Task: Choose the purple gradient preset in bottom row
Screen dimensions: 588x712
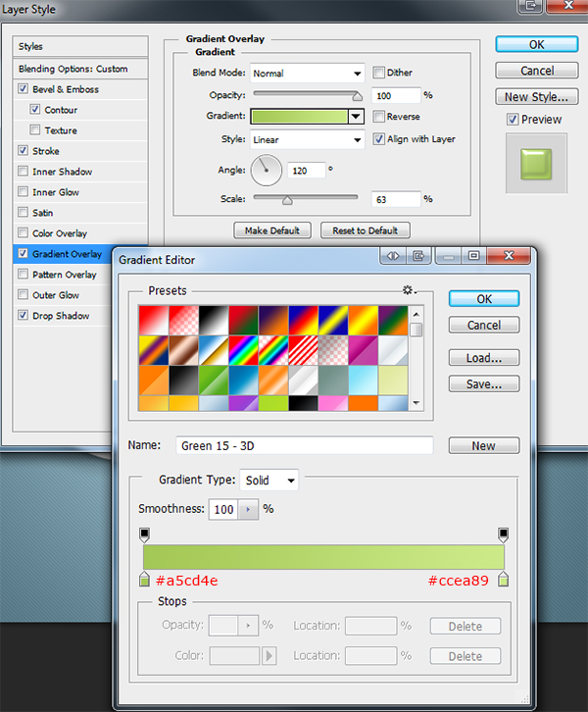Action: coord(243,403)
